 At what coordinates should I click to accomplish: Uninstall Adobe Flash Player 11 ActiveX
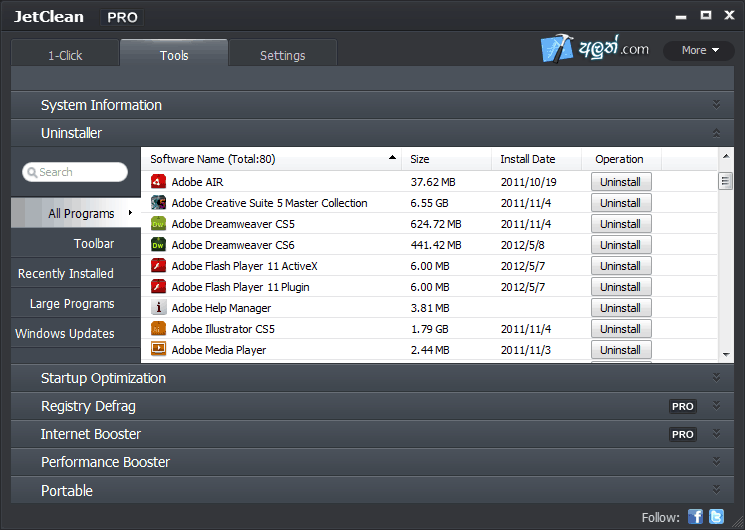click(x=621, y=266)
